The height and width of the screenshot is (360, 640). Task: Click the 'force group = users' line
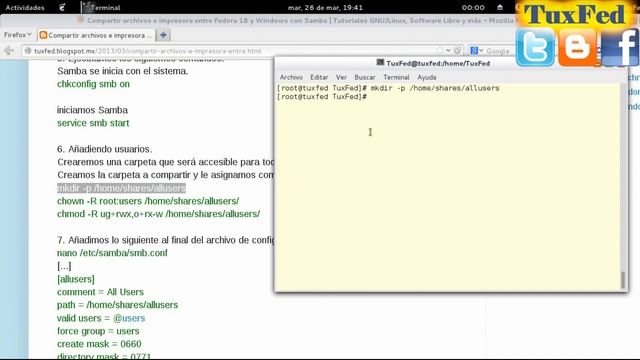98,331
